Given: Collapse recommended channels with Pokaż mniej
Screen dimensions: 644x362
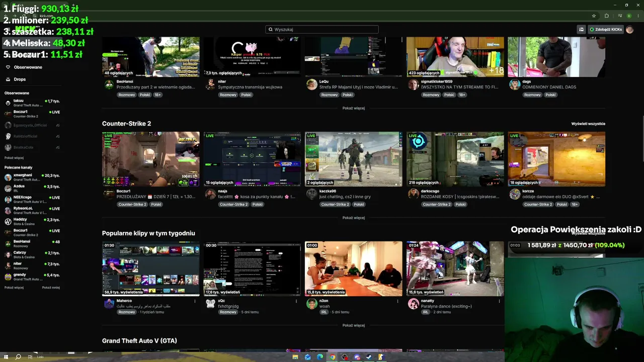Looking at the screenshot, I should point(51,288).
